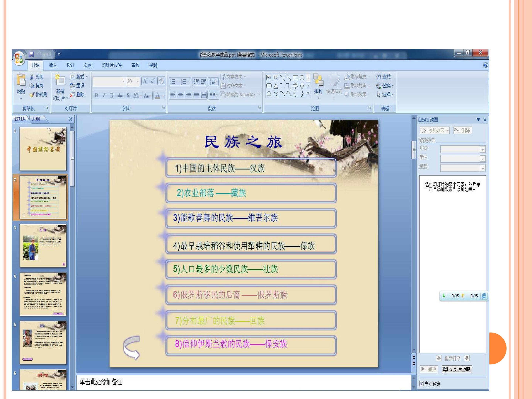The image size is (532, 399).
Task: Click the strikethrough abc icon
Action: point(120,96)
